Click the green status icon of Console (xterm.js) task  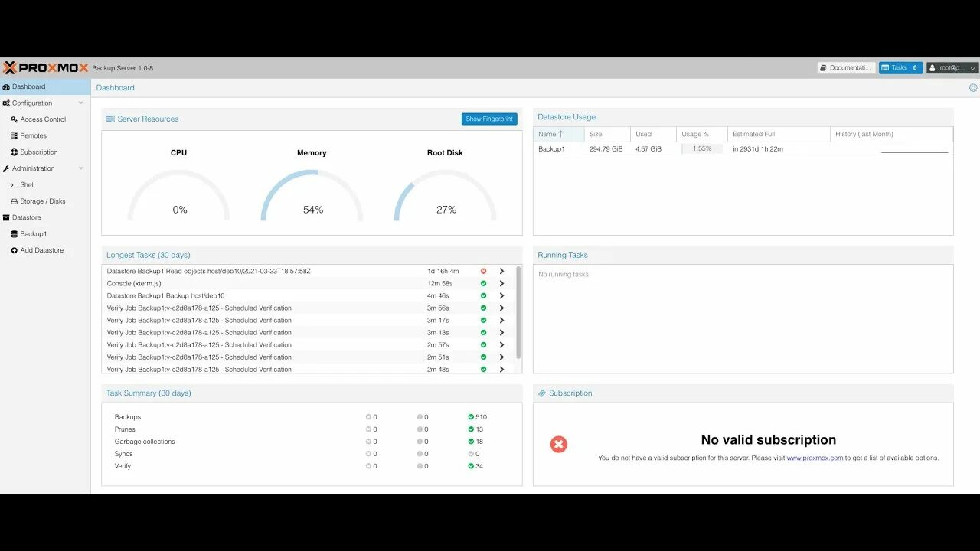[x=483, y=283]
